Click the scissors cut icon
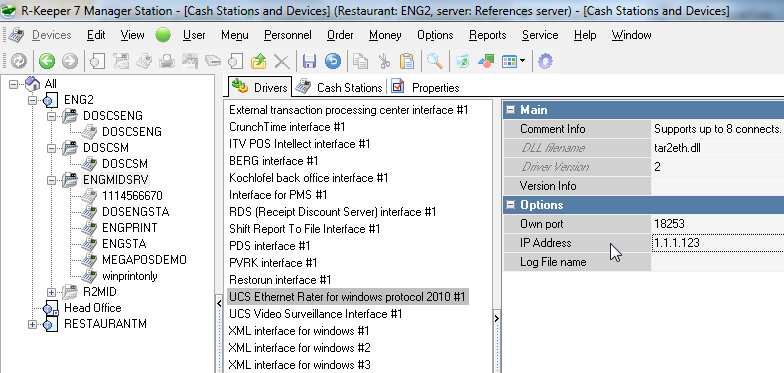Screen dimensions: 784x373 [384, 61]
